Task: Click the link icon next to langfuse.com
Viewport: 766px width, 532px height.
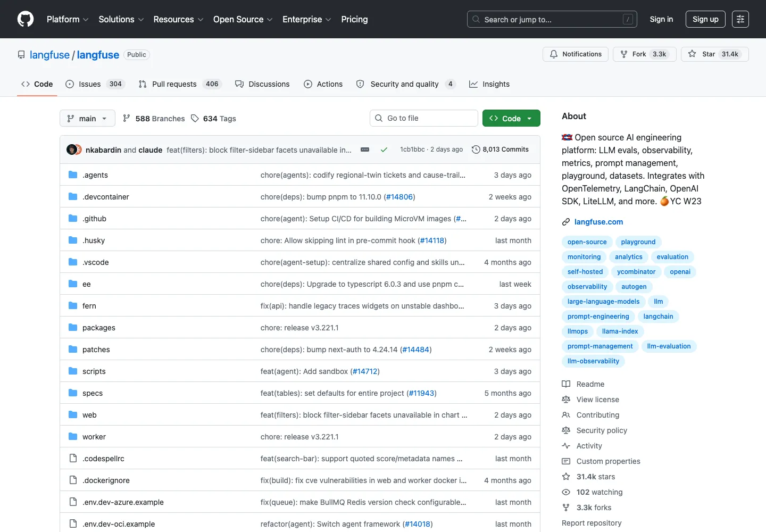Action: tap(566, 222)
